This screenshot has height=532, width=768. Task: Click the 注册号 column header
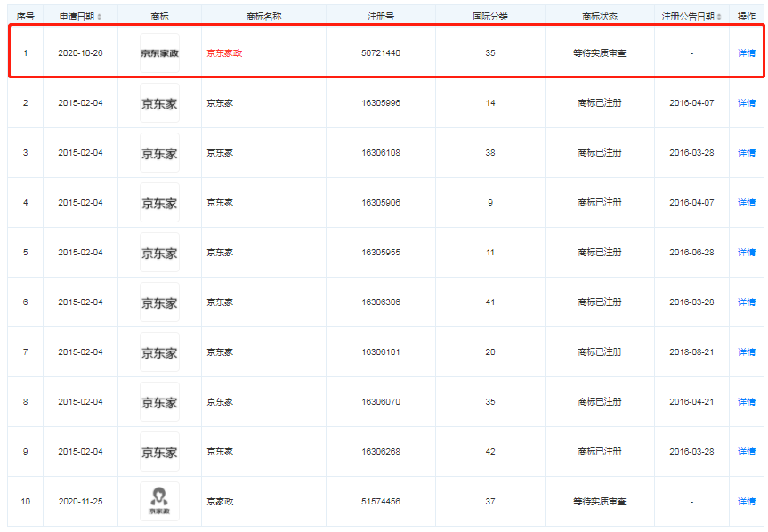coord(381,17)
